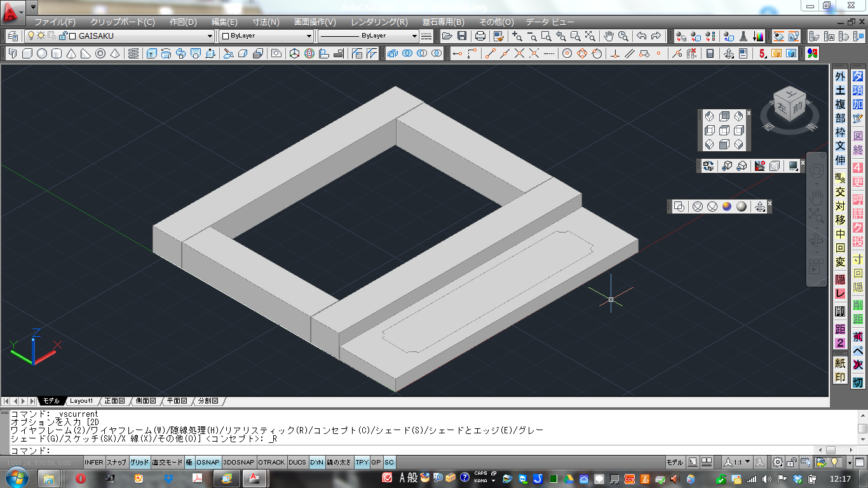Click the ByLayer color swatch box

(x=225, y=36)
